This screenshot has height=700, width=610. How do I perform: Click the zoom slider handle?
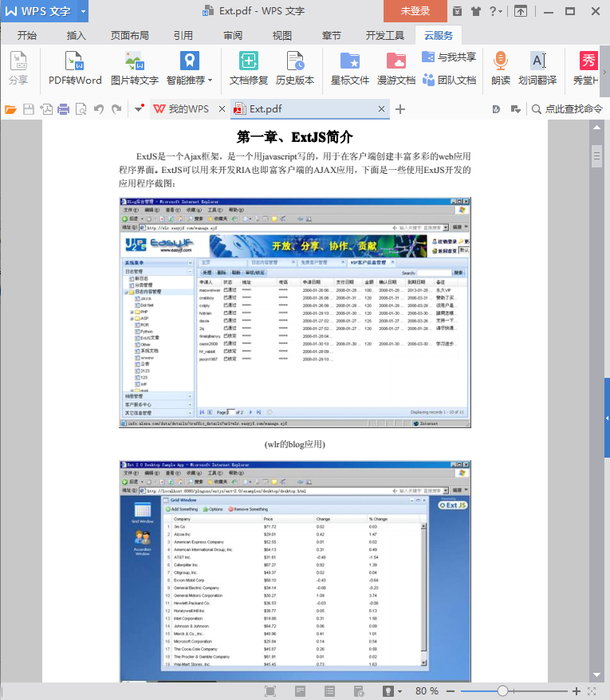click(502, 691)
